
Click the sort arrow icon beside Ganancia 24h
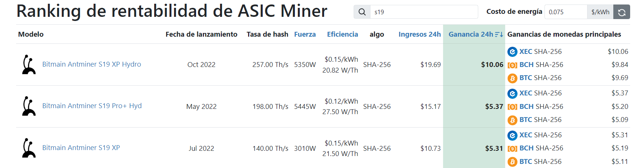(499, 34)
